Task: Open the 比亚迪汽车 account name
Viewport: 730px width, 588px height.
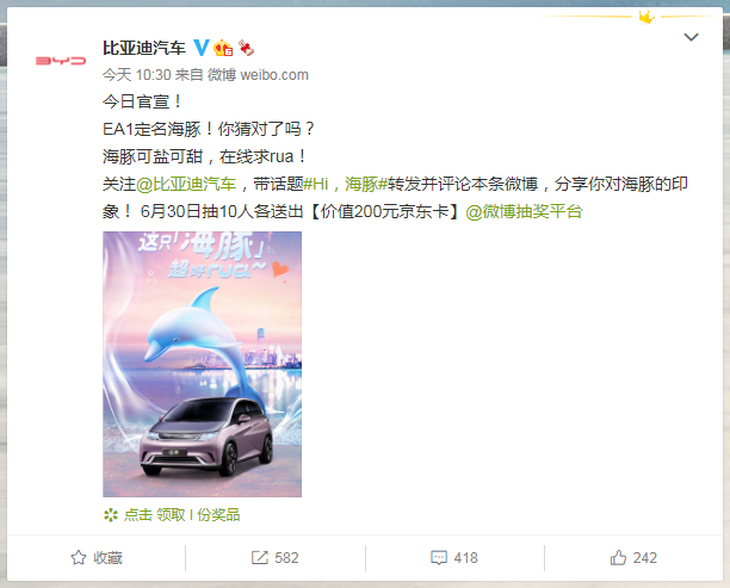Action: [144, 48]
